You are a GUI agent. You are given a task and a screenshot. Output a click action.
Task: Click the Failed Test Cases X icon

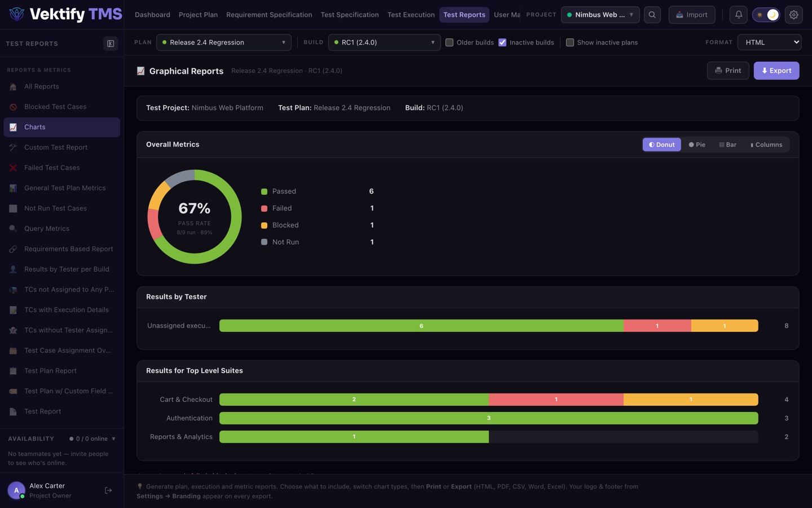point(13,168)
